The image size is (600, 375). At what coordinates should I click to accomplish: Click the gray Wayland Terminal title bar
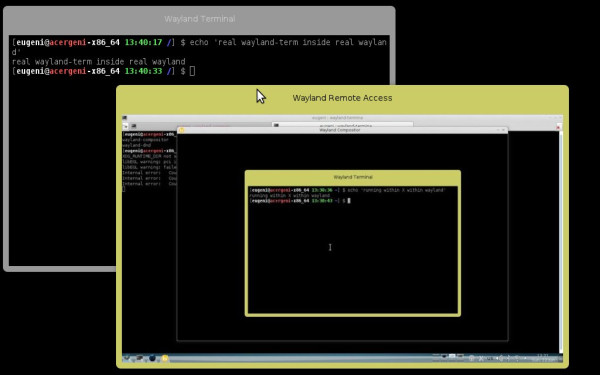click(x=199, y=19)
